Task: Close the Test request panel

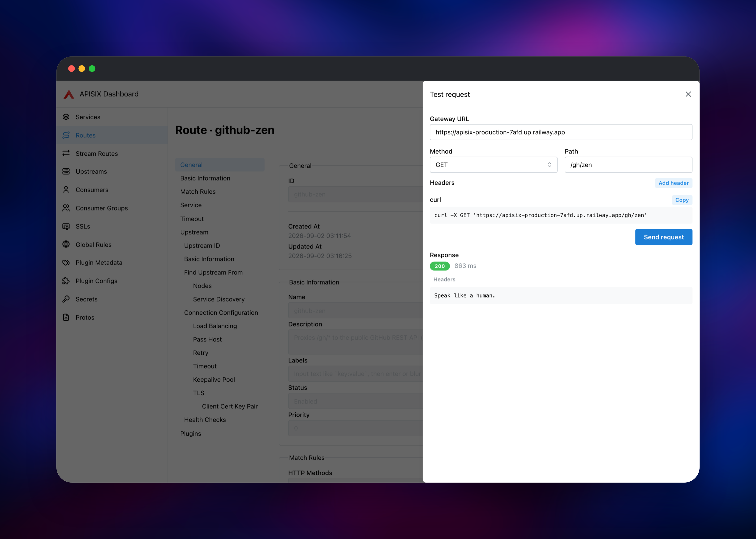Action: coord(688,94)
